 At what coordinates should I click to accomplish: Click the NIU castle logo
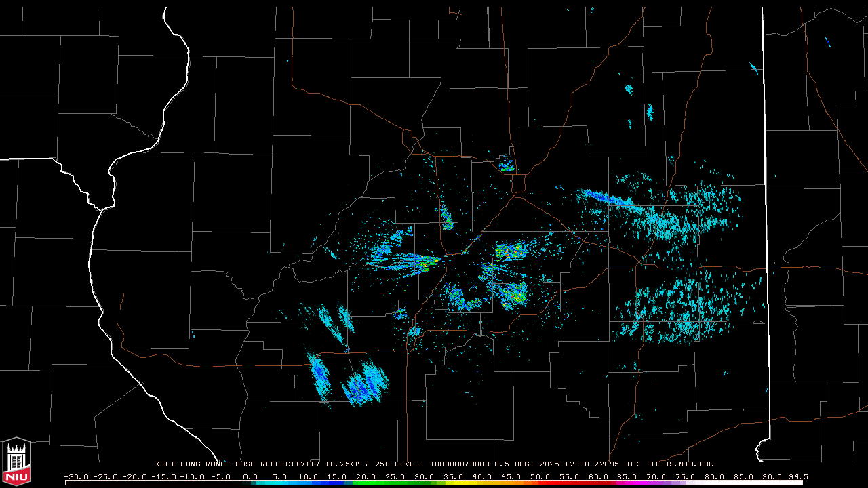pos(16,461)
